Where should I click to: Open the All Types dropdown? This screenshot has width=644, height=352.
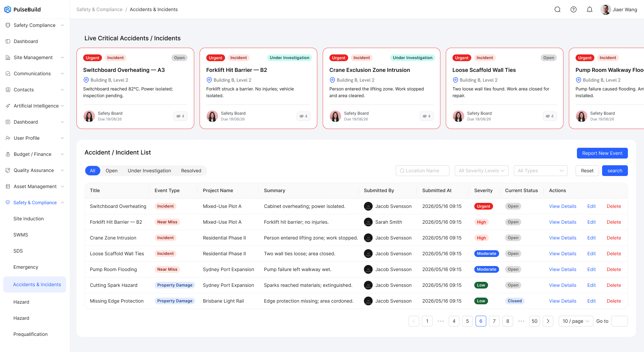[x=541, y=171]
